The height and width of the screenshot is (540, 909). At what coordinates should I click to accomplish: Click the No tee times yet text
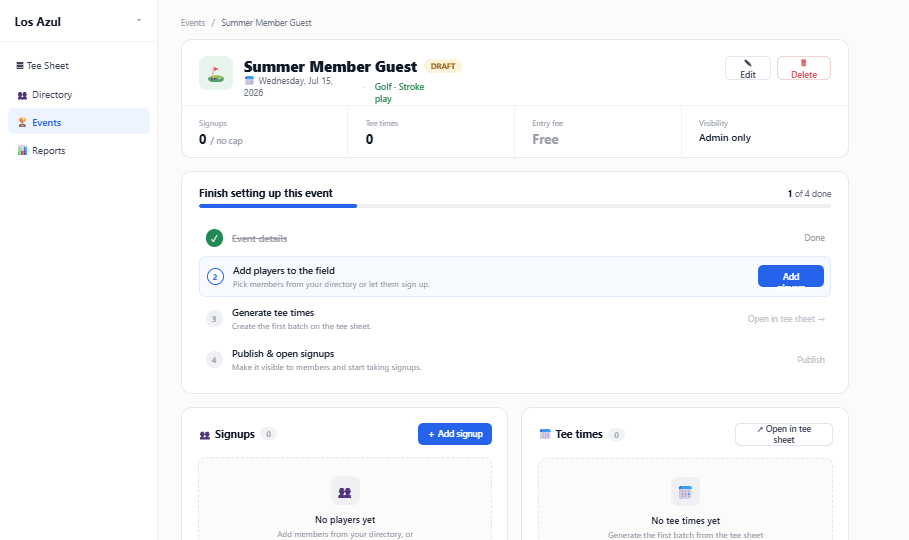click(685, 521)
